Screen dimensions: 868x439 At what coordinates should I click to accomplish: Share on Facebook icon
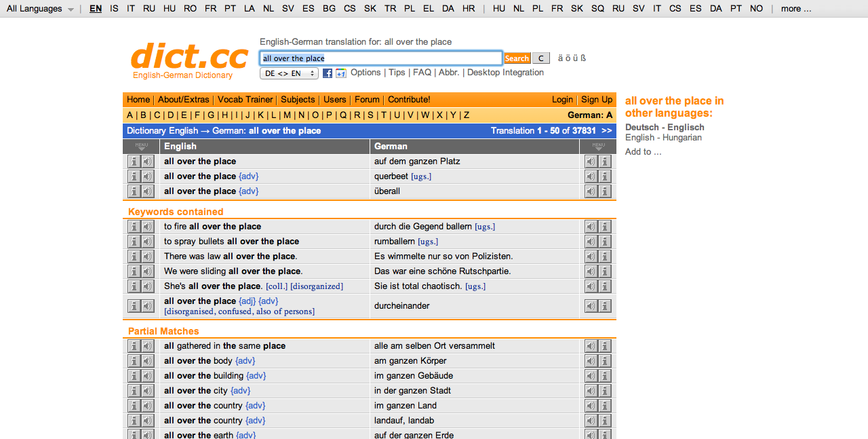(x=328, y=73)
